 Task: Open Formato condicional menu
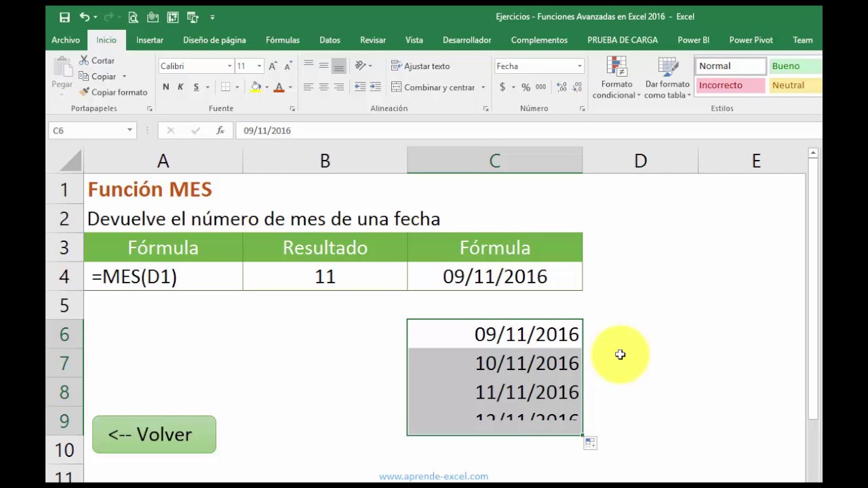[616, 77]
